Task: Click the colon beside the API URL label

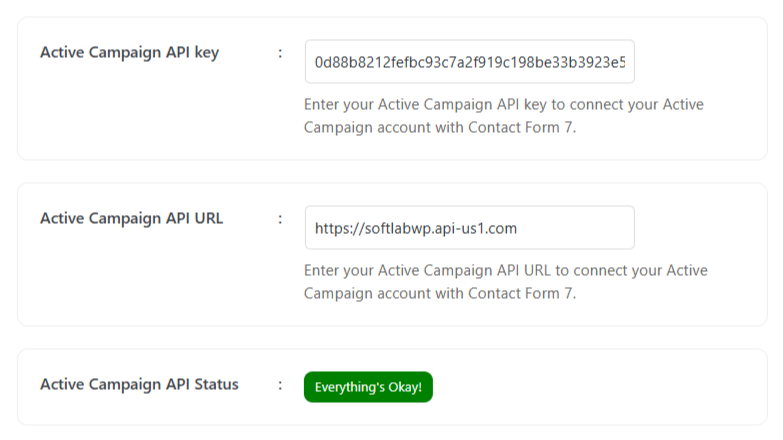Action: 280,219
